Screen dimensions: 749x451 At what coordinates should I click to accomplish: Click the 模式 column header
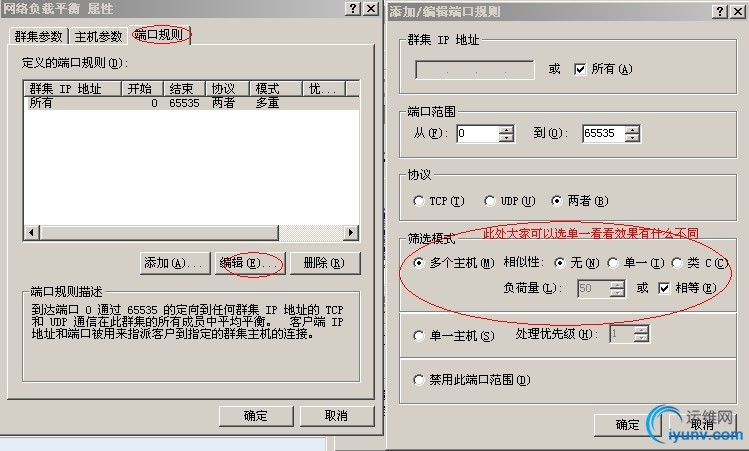(276, 89)
